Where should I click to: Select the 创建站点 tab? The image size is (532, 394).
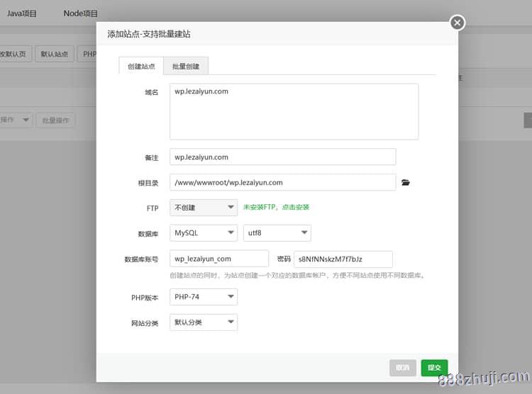(141, 66)
